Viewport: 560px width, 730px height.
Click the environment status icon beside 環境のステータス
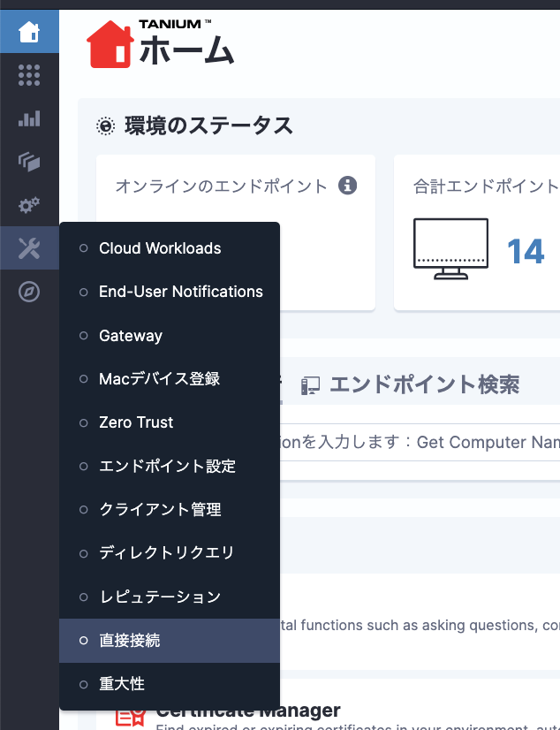[x=106, y=126]
